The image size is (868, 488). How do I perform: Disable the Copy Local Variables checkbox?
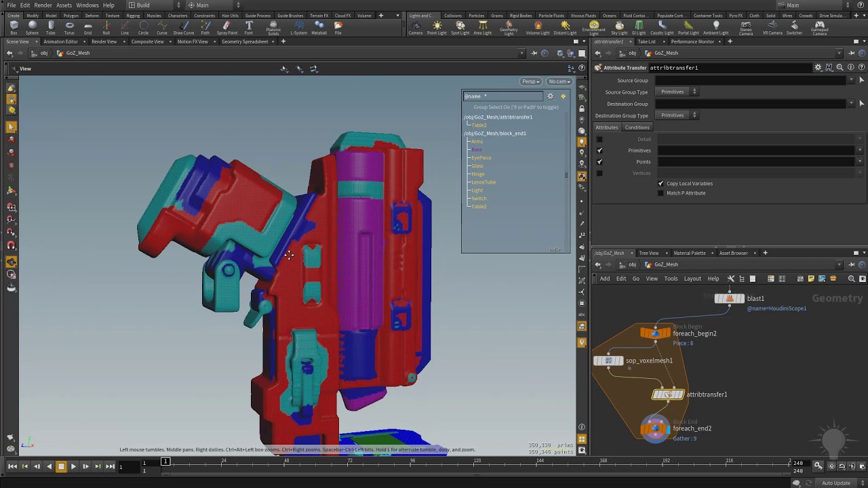661,184
